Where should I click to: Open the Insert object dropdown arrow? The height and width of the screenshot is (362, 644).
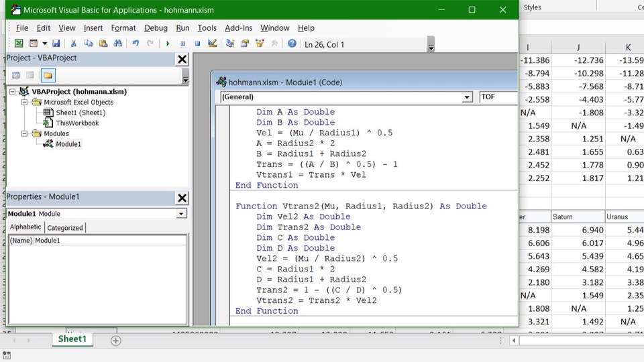tap(44, 43)
